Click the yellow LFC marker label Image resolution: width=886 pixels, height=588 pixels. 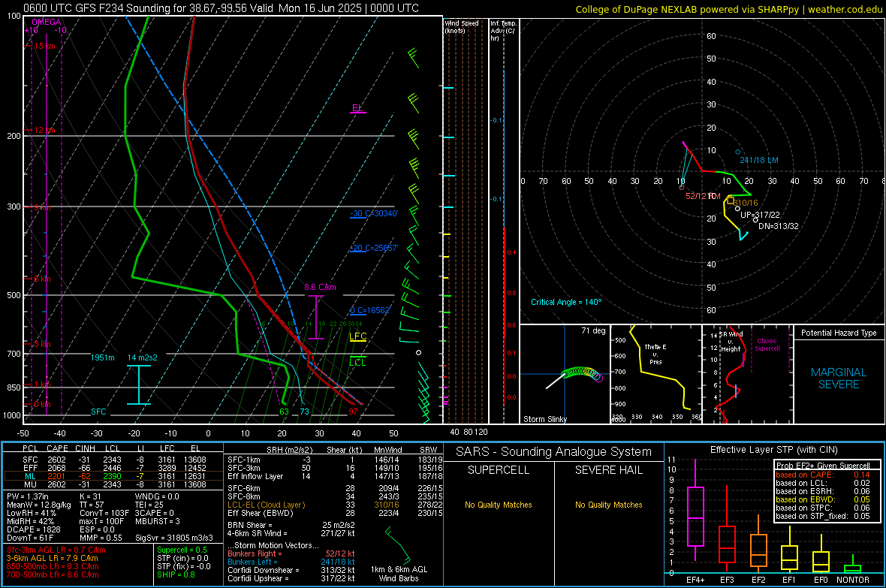click(357, 336)
